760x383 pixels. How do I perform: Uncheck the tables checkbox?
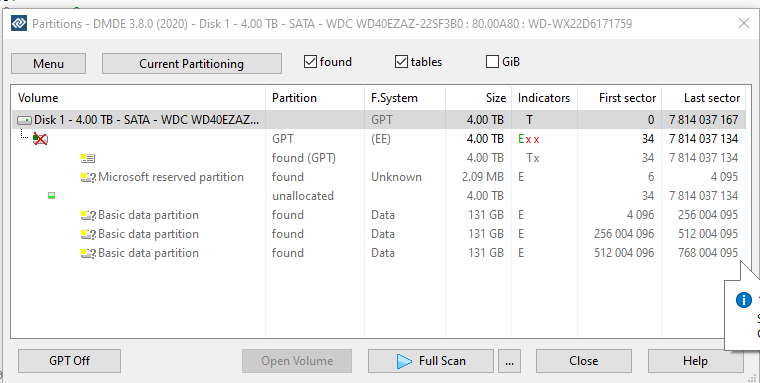coord(401,62)
